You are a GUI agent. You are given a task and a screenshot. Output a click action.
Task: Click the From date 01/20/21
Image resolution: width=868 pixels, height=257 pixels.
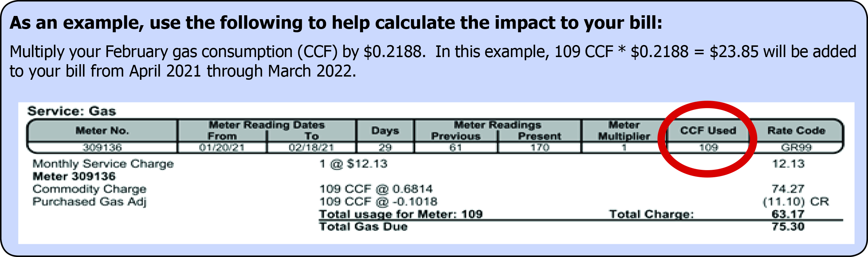222,147
